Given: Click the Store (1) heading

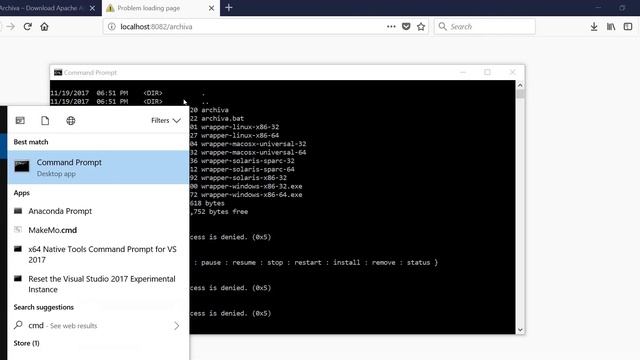Looking at the screenshot, I should (27, 343).
